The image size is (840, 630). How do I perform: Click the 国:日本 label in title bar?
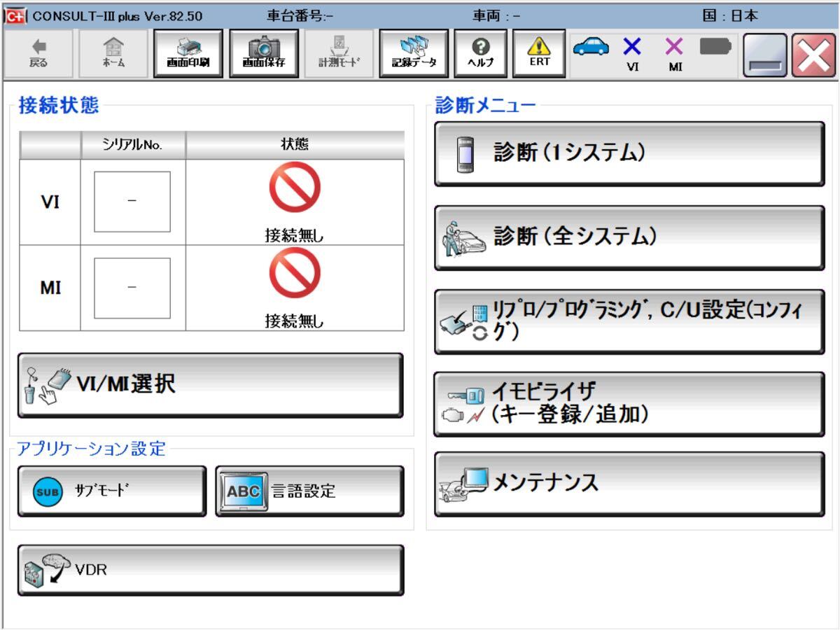[x=730, y=15]
